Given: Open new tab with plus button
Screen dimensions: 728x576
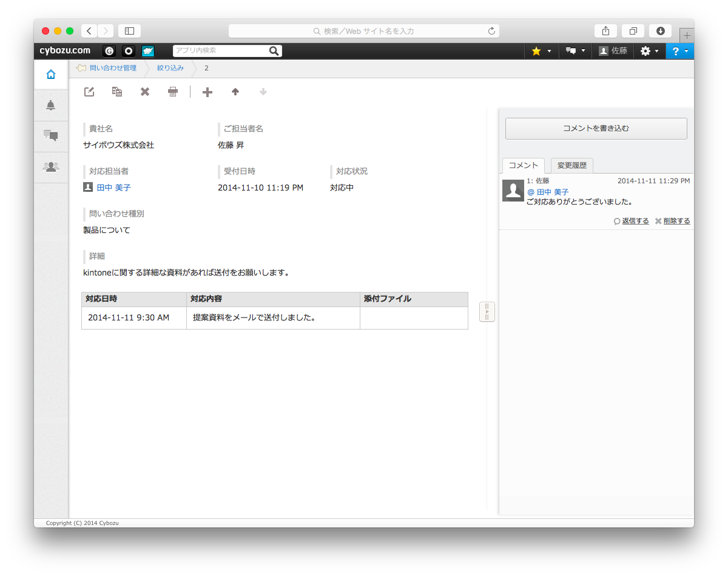Looking at the screenshot, I should (687, 35).
